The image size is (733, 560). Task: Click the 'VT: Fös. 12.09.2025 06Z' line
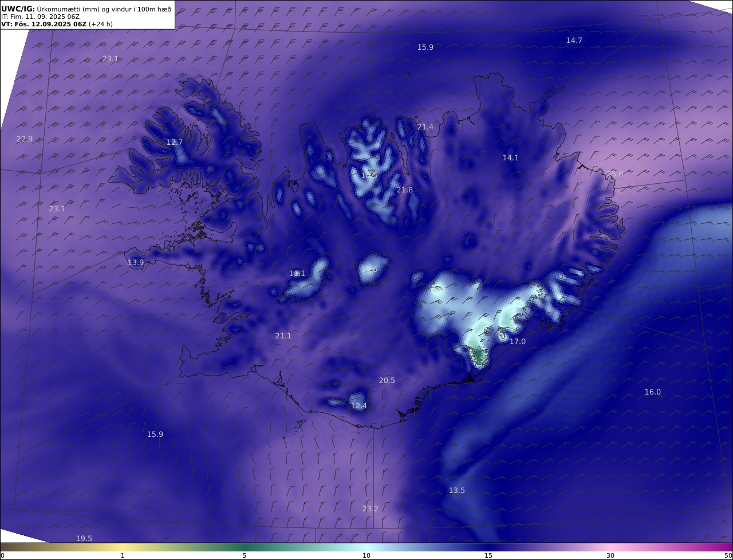click(x=56, y=25)
